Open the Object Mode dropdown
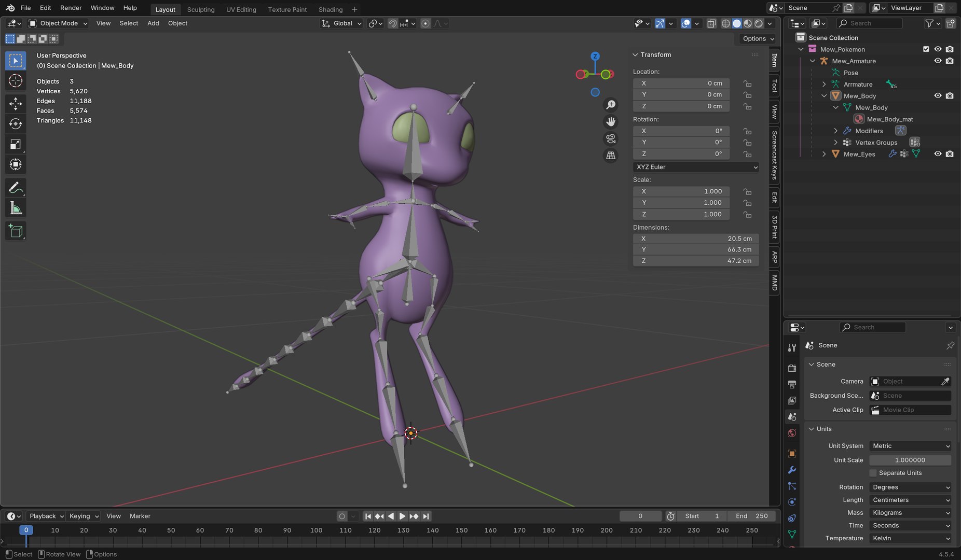The height and width of the screenshot is (560, 961). coord(58,23)
